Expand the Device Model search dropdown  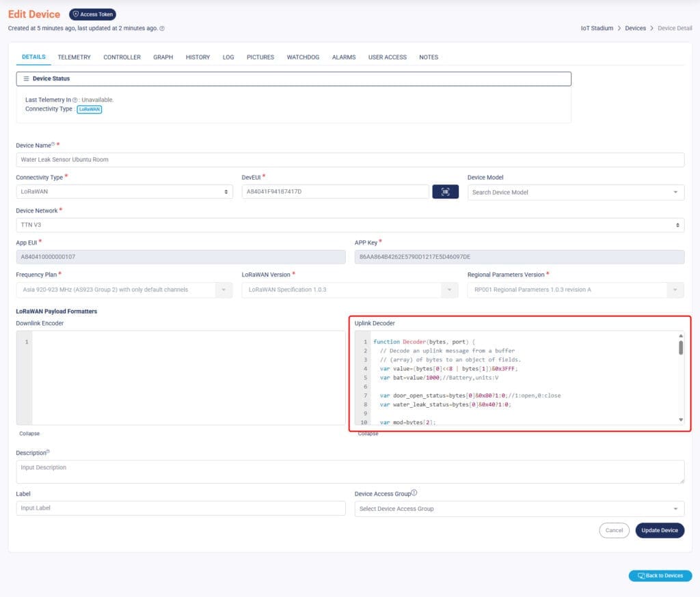tap(576, 193)
